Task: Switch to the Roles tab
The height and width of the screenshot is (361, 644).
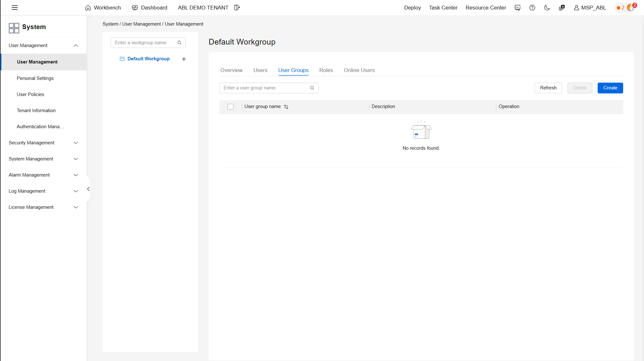Action: click(326, 70)
